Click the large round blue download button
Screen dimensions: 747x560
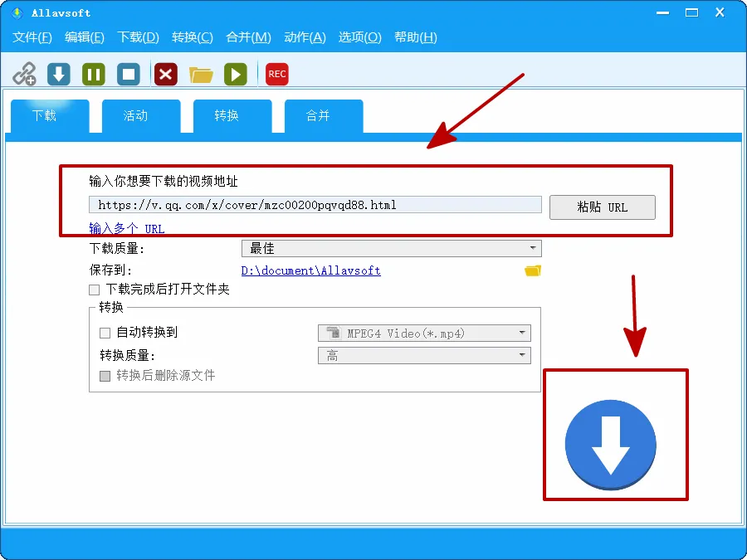click(x=611, y=445)
